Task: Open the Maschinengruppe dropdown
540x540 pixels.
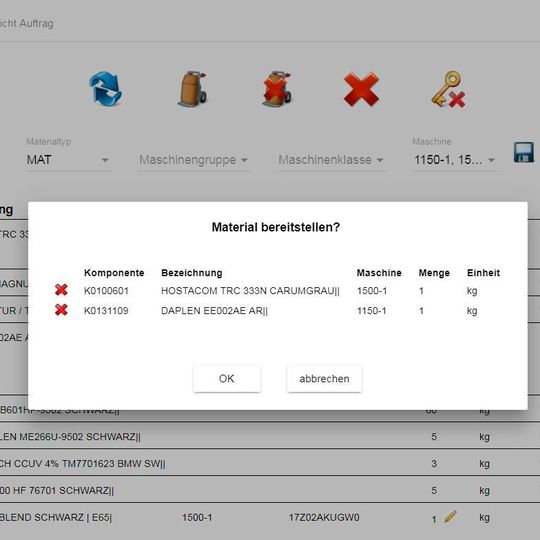Action: [194, 160]
